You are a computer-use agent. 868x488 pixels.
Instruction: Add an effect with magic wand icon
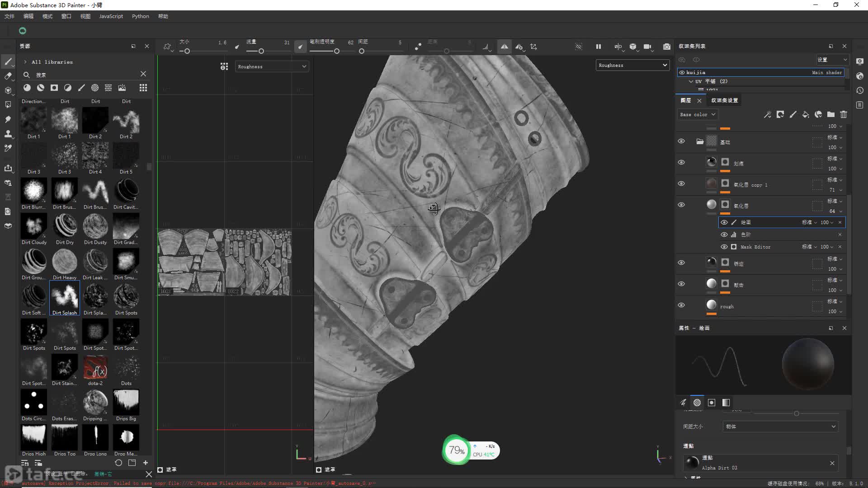click(x=768, y=114)
